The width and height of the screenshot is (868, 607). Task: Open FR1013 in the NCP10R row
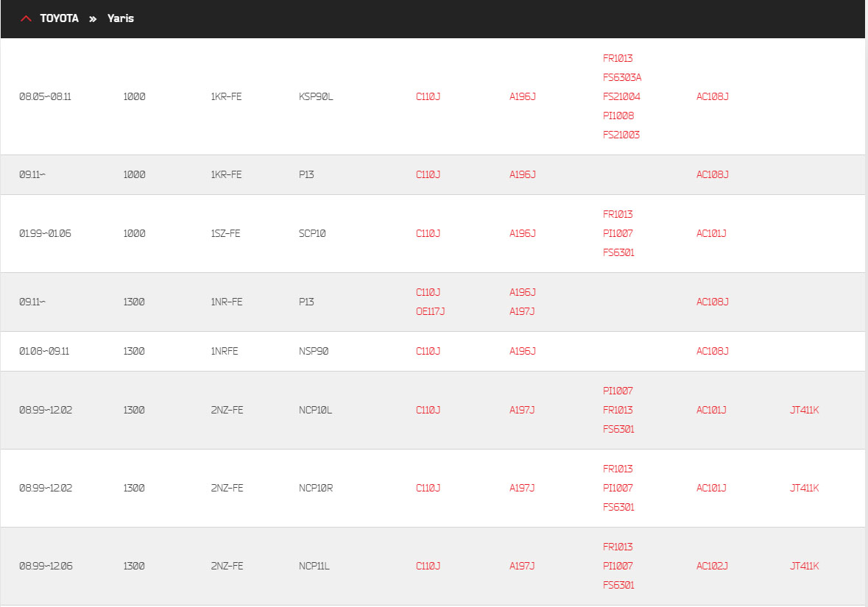point(618,469)
